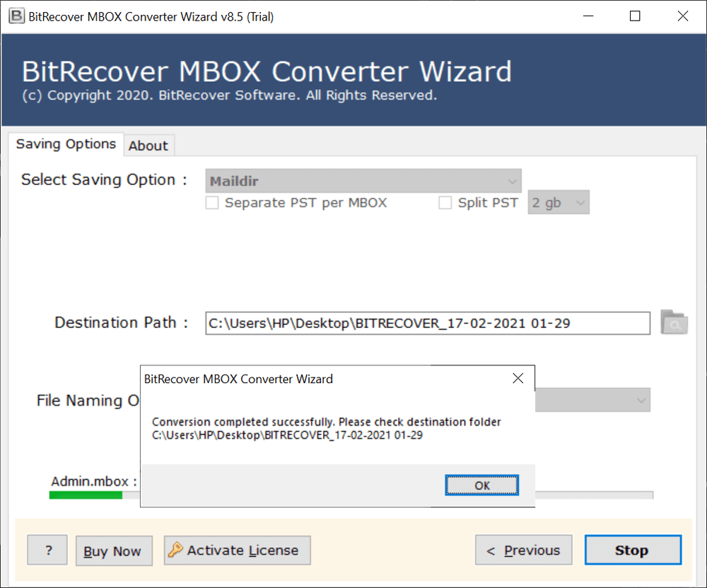
Task: Click the BitRecover app icon in title bar
Action: pos(16,16)
